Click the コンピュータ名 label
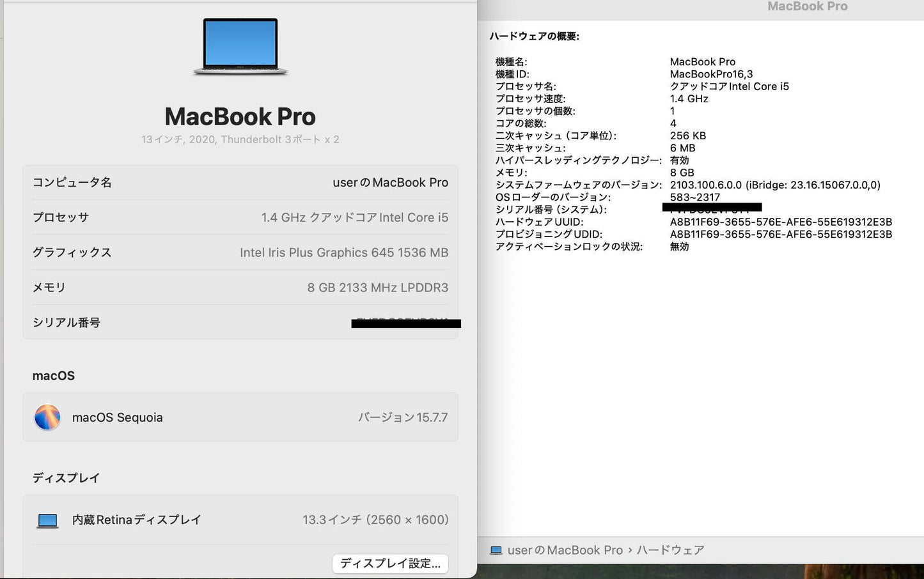The width and height of the screenshot is (924, 579). coord(72,183)
